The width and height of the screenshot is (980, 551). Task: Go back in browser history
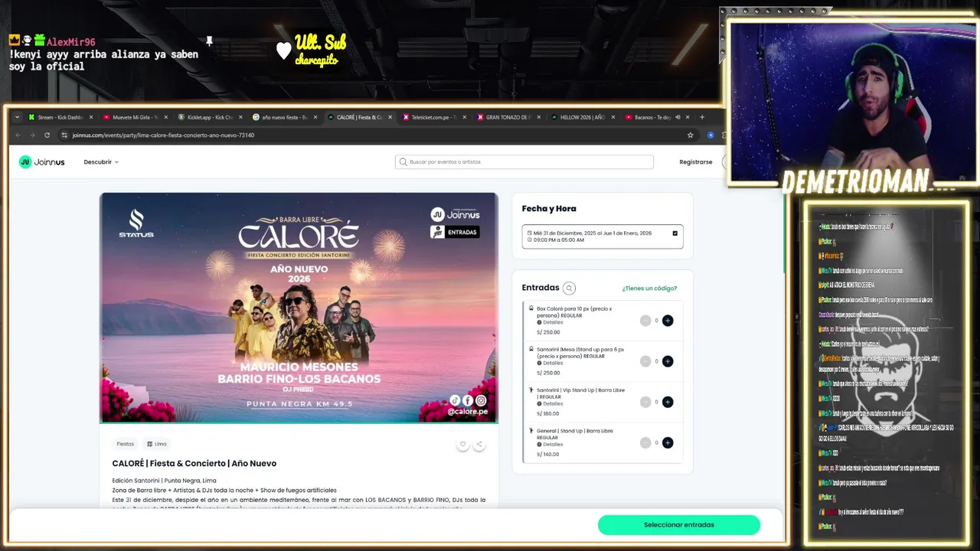[18, 135]
